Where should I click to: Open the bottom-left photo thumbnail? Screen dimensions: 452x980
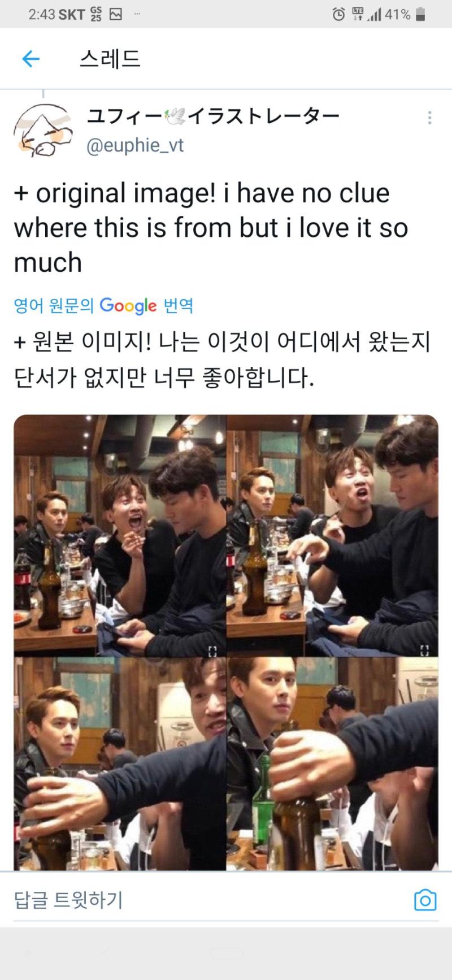click(120, 764)
